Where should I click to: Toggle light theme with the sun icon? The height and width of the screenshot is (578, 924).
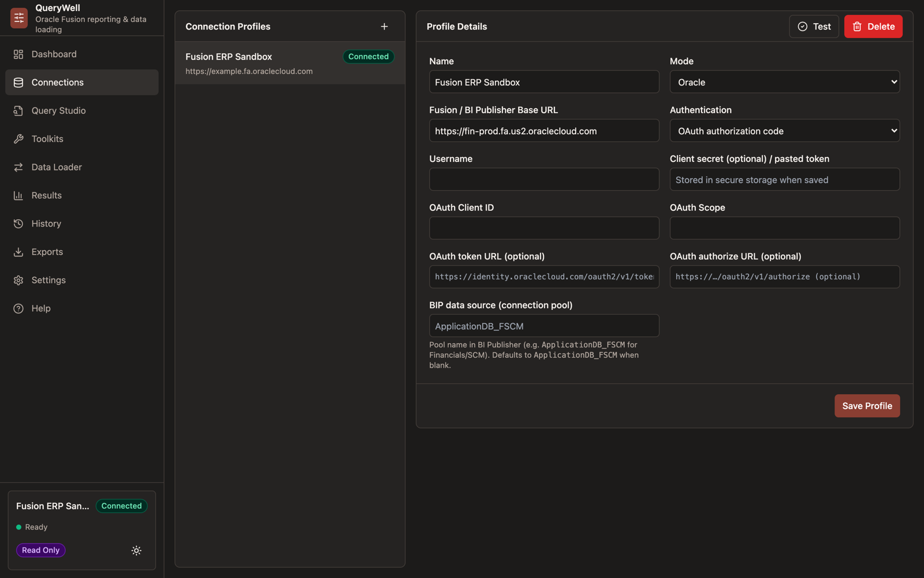pos(136,551)
